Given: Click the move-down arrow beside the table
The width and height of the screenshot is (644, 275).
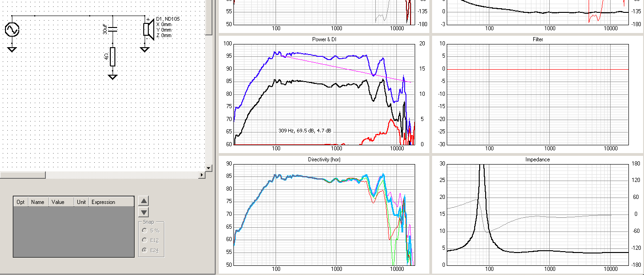Looking at the screenshot, I should click(x=144, y=212).
